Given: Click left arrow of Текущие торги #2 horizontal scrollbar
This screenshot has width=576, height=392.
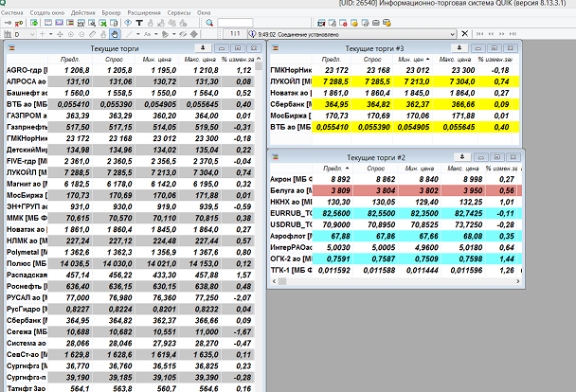Looking at the screenshot, I should pos(274,281).
